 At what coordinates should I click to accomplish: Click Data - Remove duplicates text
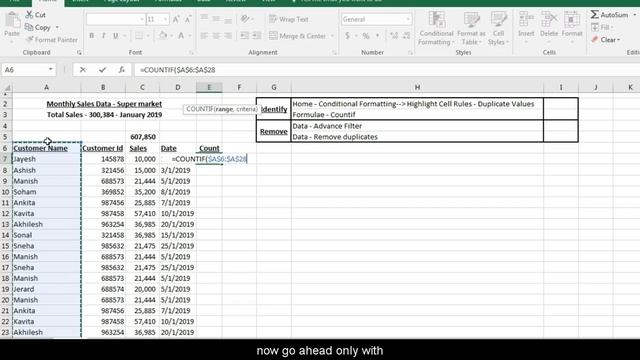(x=335, y=137)
